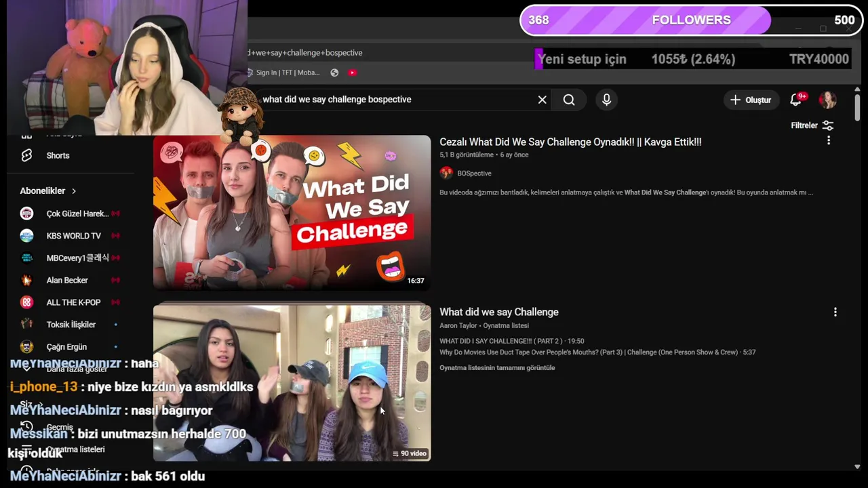Click Çağrı Ergün channel avatar
868x488 pixels.
26,347
